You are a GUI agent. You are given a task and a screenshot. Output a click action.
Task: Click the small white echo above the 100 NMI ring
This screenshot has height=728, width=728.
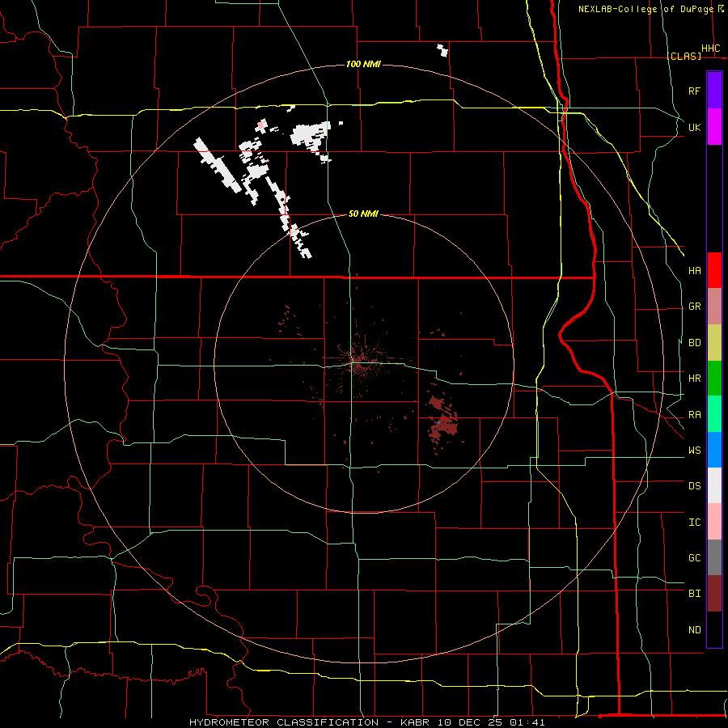[x=442, y=49]
